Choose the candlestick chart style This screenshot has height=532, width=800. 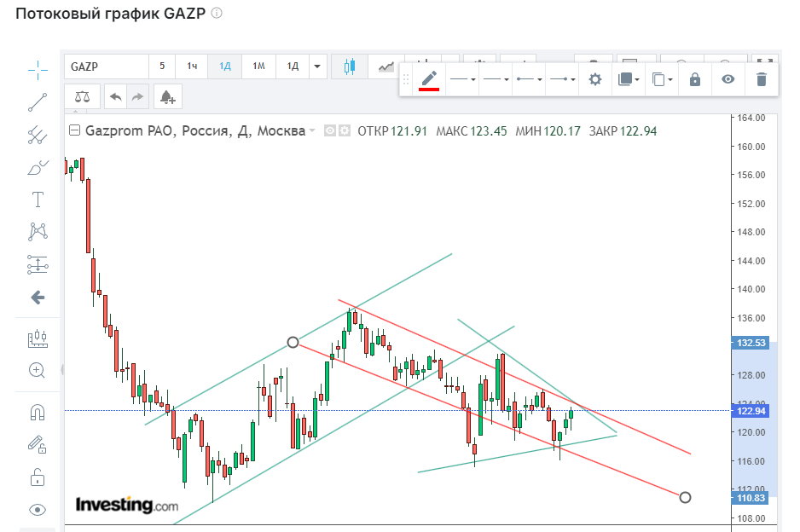pyautogui.click(x=350, y=66)
